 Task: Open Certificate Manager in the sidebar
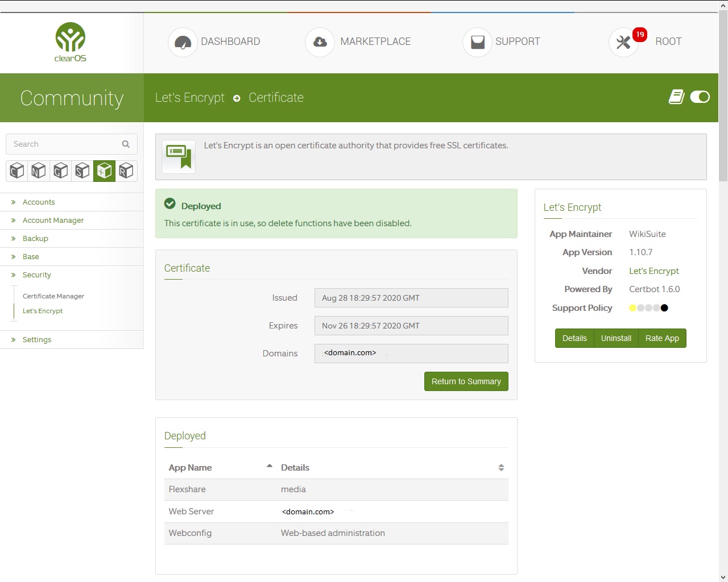pyautogui.click(x=53, y=296)
